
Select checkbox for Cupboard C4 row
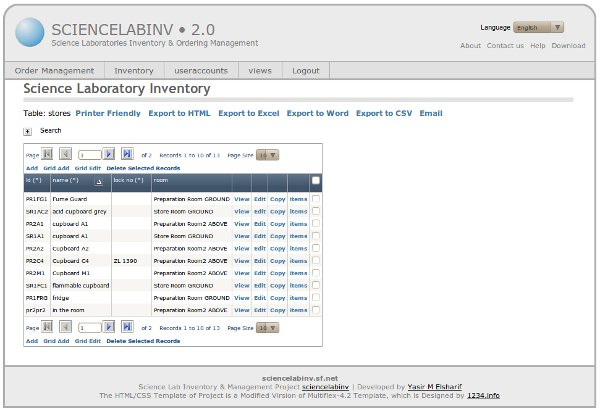316,260
